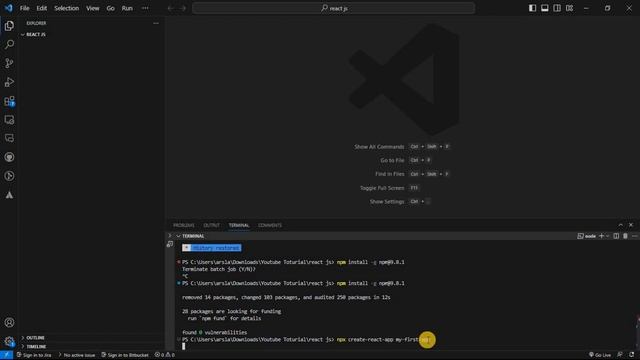Kill the terminal with trash icon

[x=625, y=236]
